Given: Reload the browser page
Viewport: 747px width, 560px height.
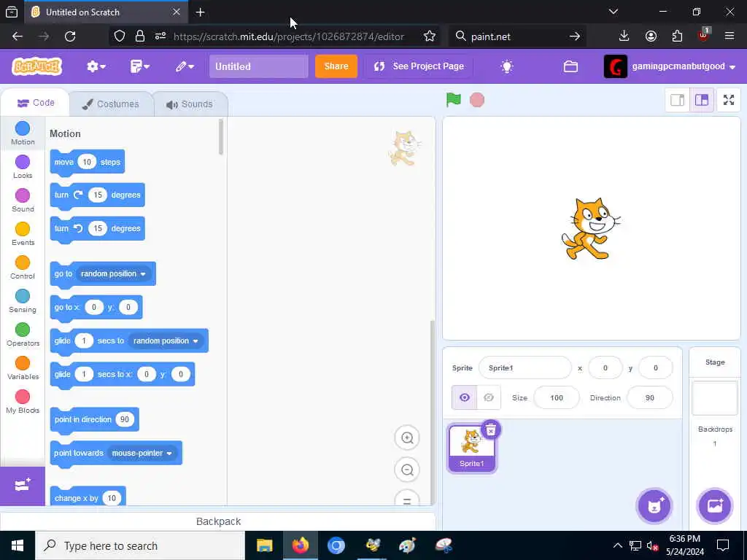Looking at the screenshot, I should coord(70,36).
